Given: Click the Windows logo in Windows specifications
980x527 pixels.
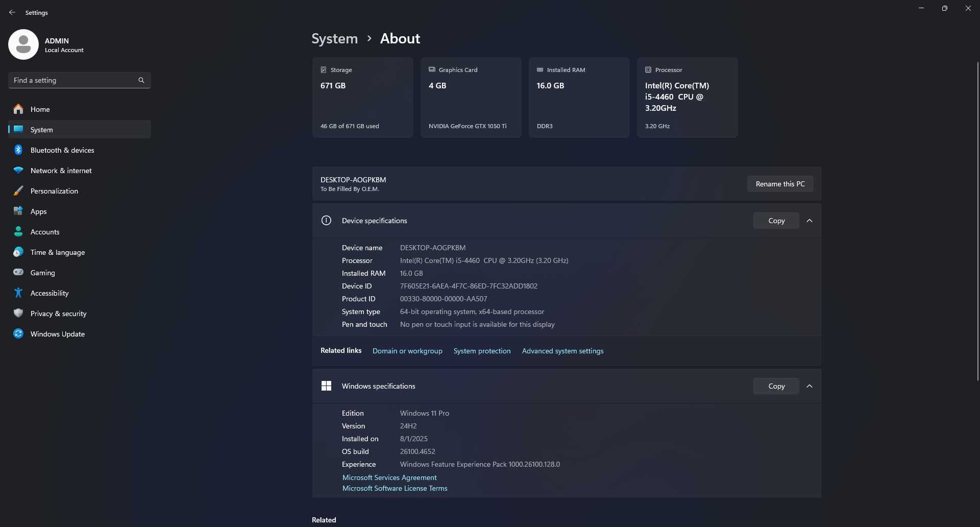Looking at the screenshot, I should point(326,386).
